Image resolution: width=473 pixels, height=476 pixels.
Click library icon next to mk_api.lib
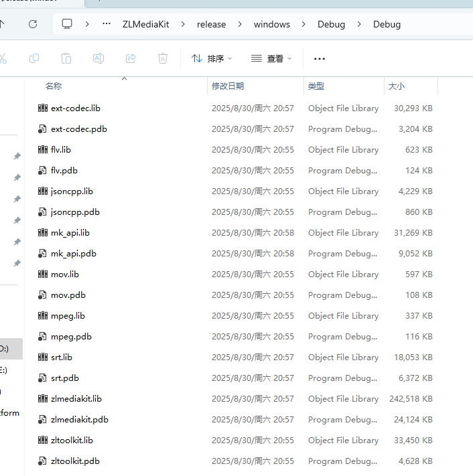coord(42,233)
